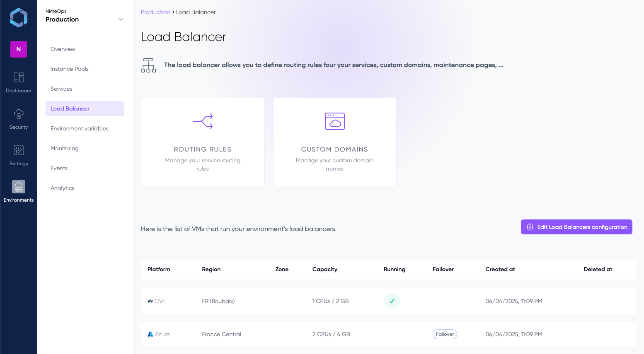
Task: Click the Deleted at column header
Action: point(598,269)
